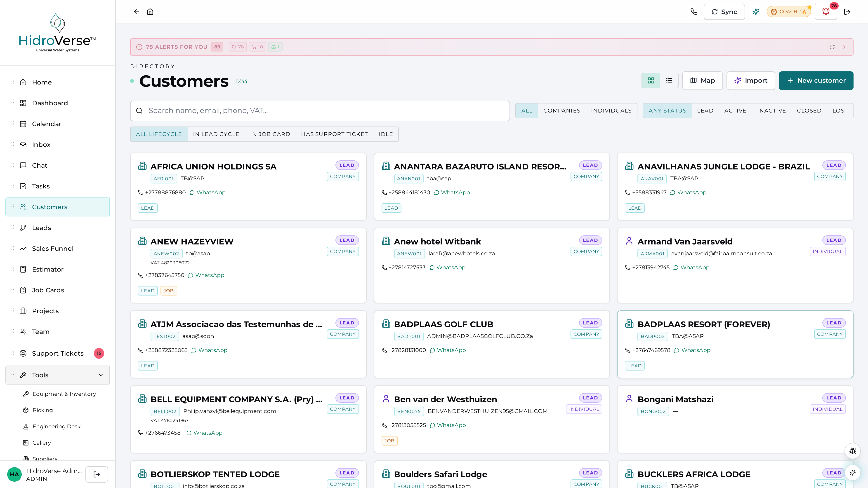Open the Coach streak badge

[788, 12]
